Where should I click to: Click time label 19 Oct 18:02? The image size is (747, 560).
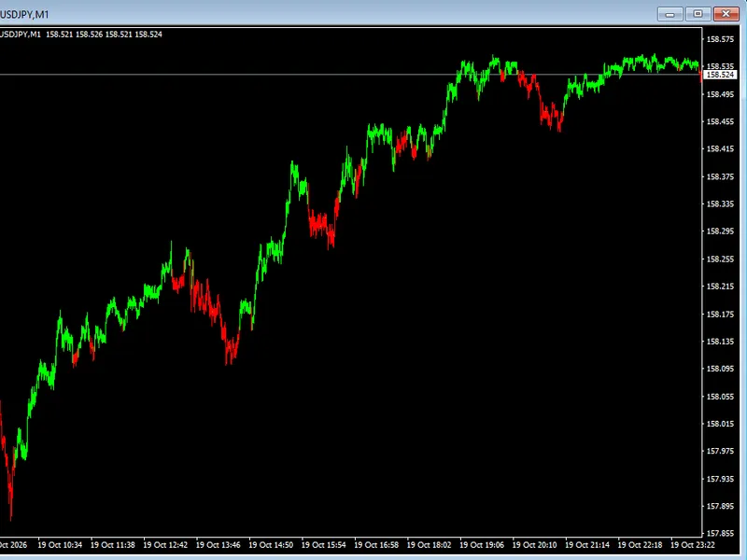point(429,545)
